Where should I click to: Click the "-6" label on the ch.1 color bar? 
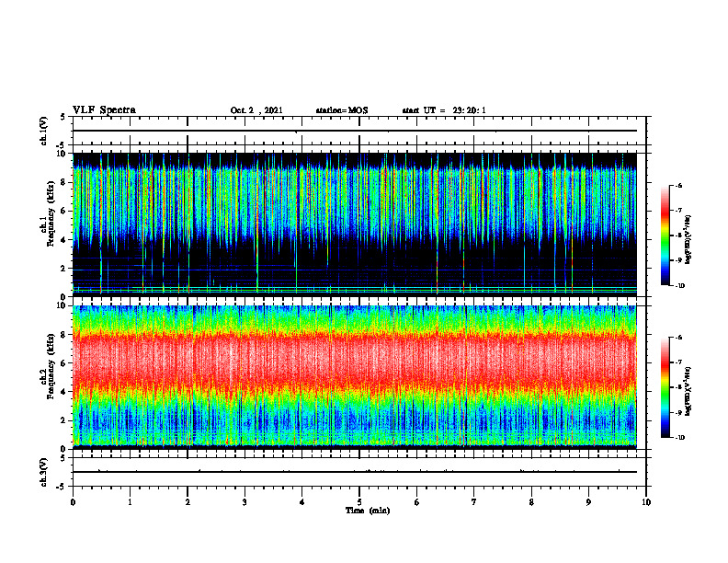pos(677,185)
